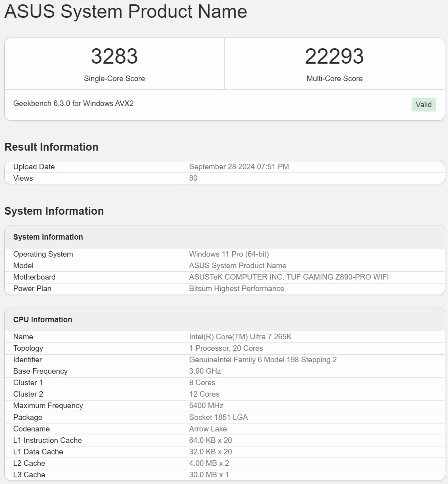Image resolution: width=448 pixels, height=484 pixels.
Task: Select the Views count 80
Action: (193, 178)
